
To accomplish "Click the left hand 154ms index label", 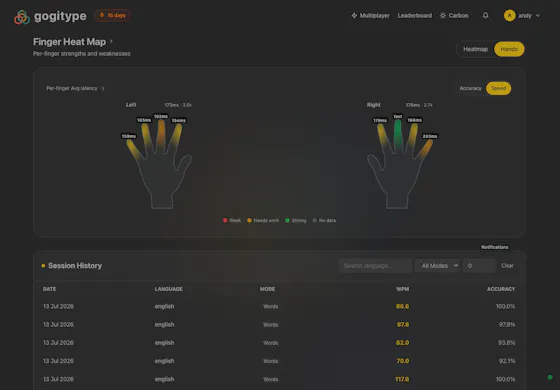I will click(x=179, y=121).
